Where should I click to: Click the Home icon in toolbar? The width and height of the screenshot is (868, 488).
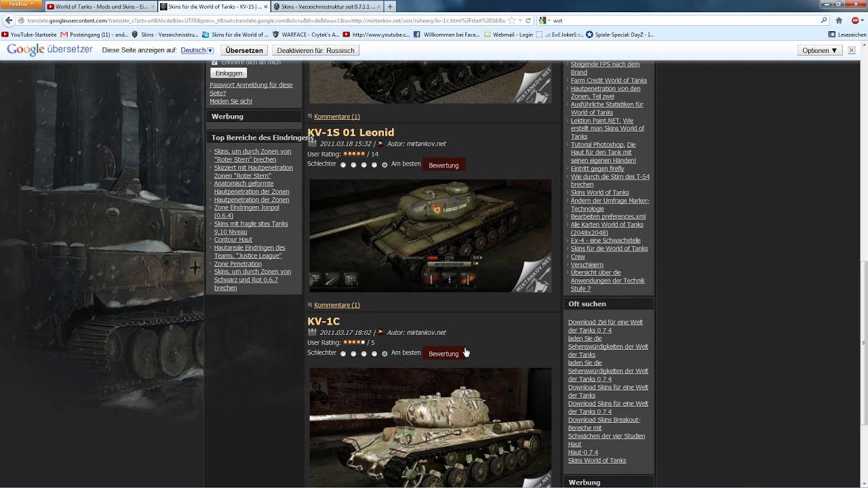839,20
